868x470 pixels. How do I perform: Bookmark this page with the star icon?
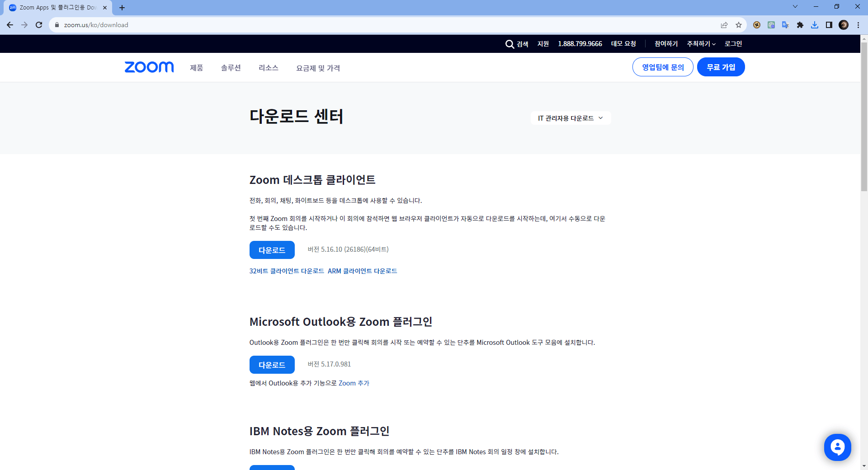(x=739, y=25)
